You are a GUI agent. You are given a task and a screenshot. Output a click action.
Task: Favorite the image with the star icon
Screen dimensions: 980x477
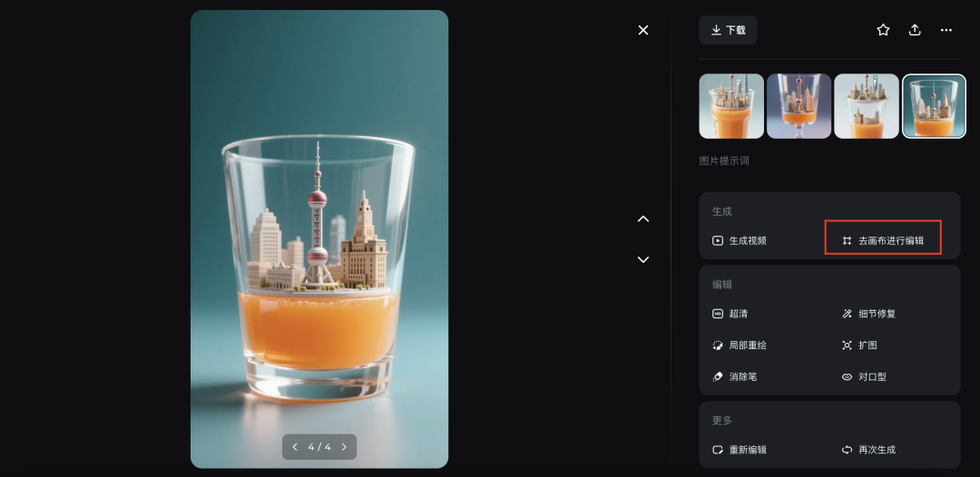coord(883,30)
